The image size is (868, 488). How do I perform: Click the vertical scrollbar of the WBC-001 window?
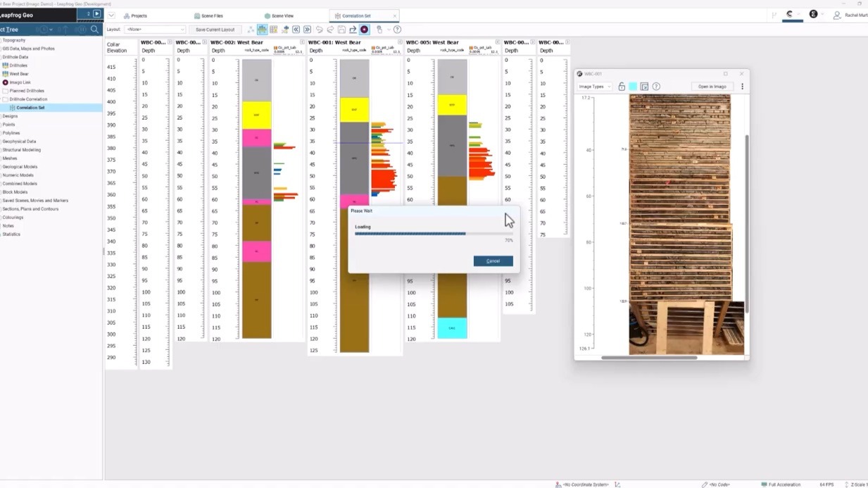(x=746, y=223)
